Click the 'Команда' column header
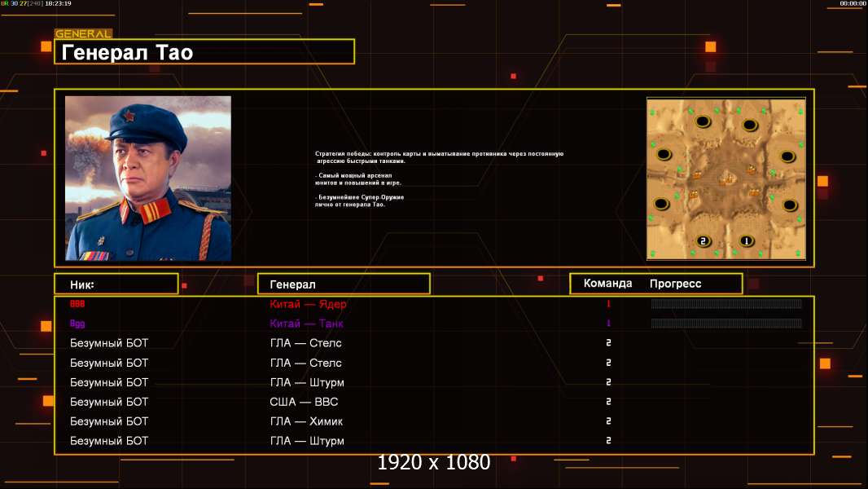Viewport: 868px width, 489px height. [x=607, y=284]
